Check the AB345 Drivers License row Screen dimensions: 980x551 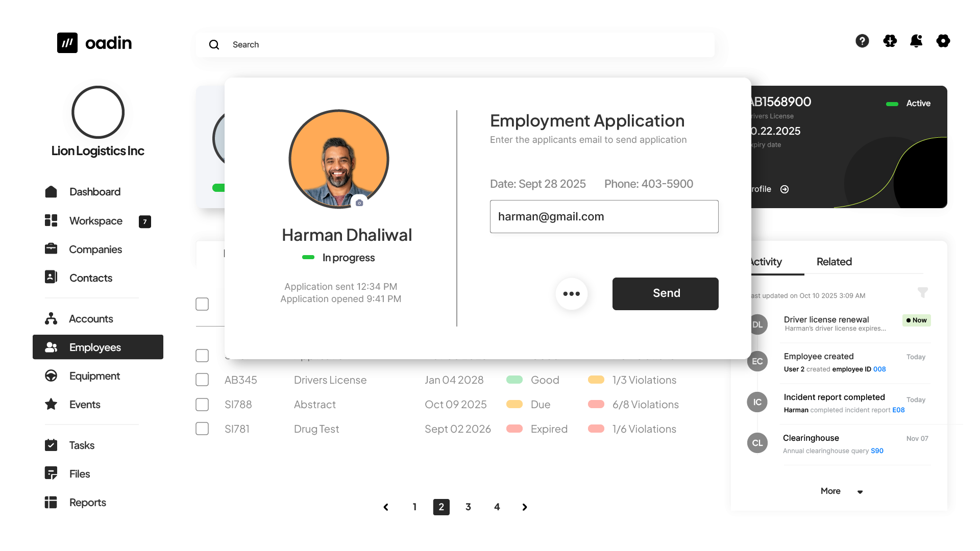coord(202,380)
